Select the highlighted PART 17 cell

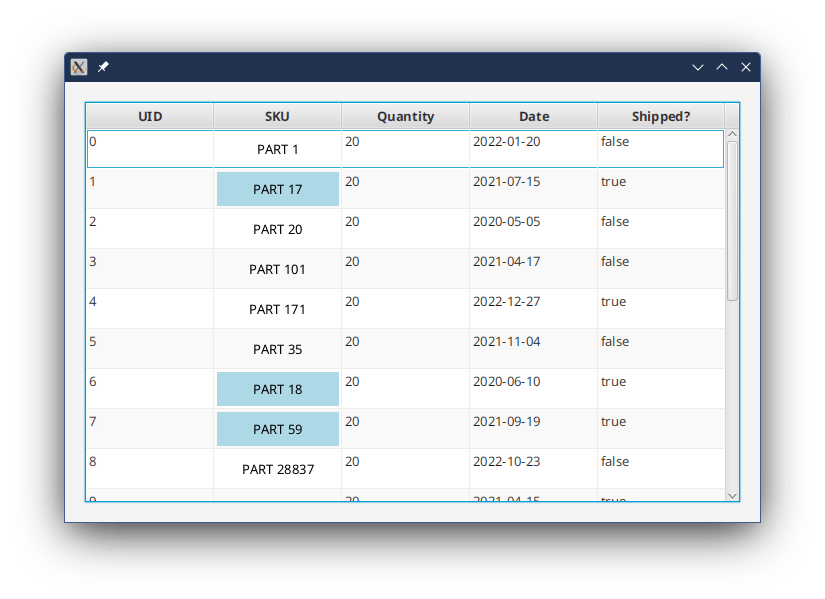tap(277, 188)
